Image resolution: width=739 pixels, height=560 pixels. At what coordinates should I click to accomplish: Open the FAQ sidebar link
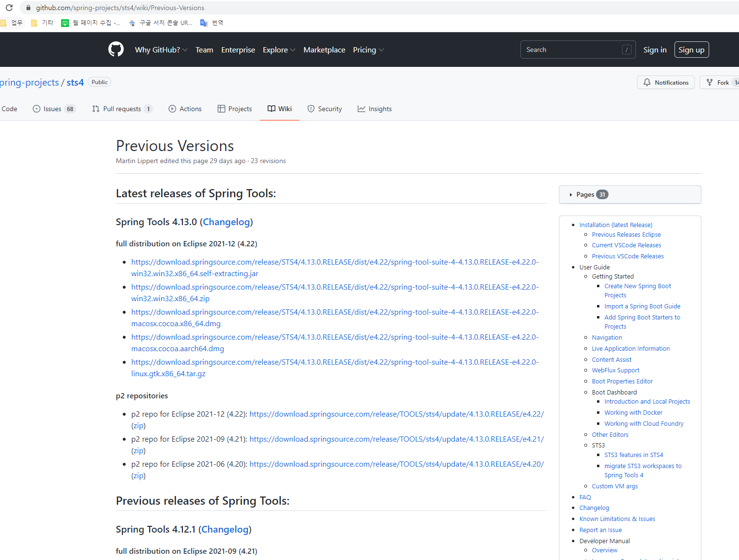(585, 497)
